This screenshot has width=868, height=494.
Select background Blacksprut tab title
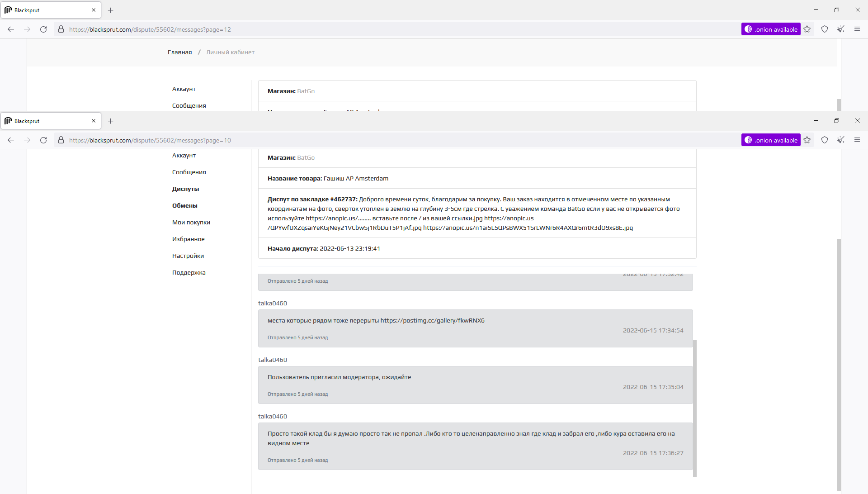coord(27,10)
